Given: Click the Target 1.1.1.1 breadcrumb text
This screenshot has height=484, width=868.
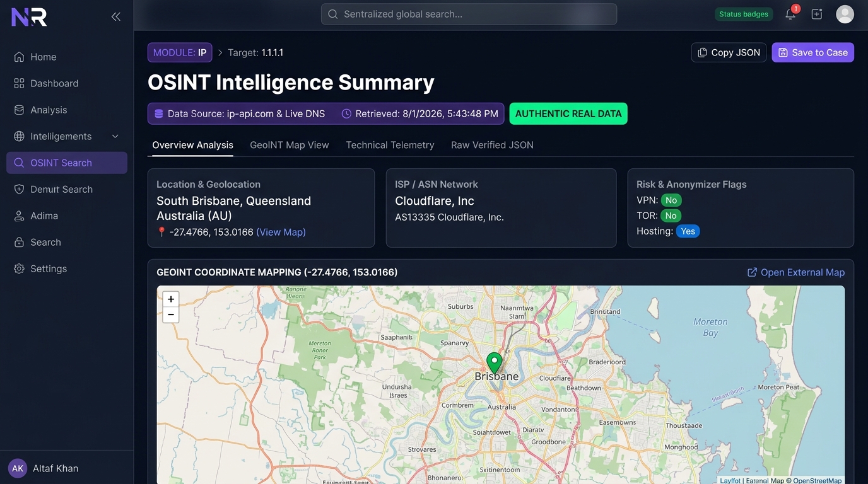Looking at the screenshot, I should (x=255, y=52).
